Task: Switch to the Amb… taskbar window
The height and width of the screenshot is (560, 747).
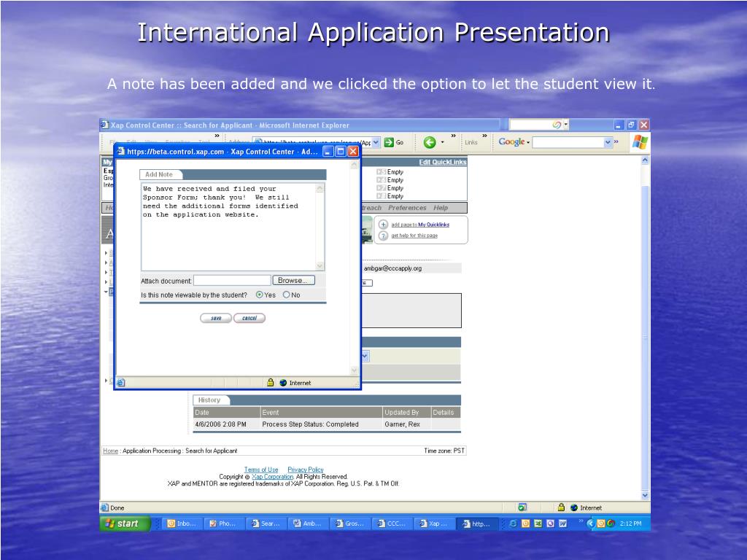Action: 309,524
